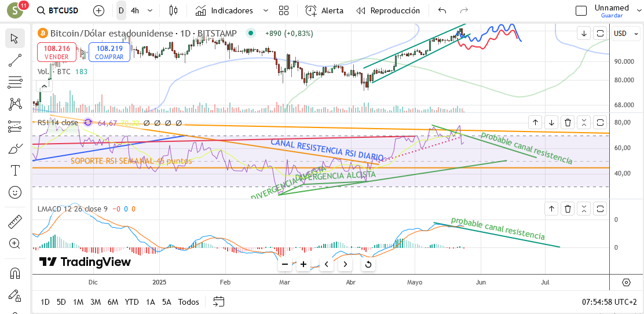The width and height of the screenshot is (644, 314).
Task: Delete the LMACD pane
Action: (x=568, y=209)
